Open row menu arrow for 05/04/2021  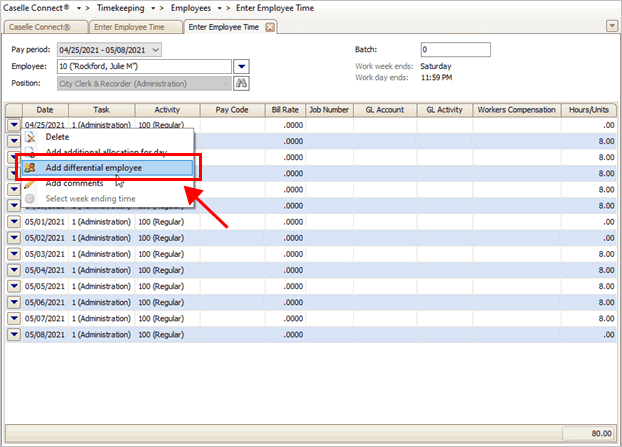point(14,270)
